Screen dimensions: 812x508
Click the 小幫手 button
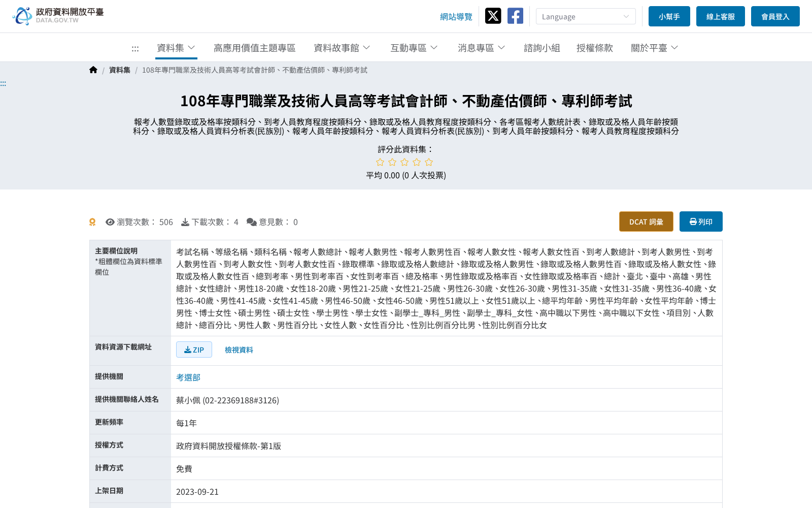tap(669, 16)
